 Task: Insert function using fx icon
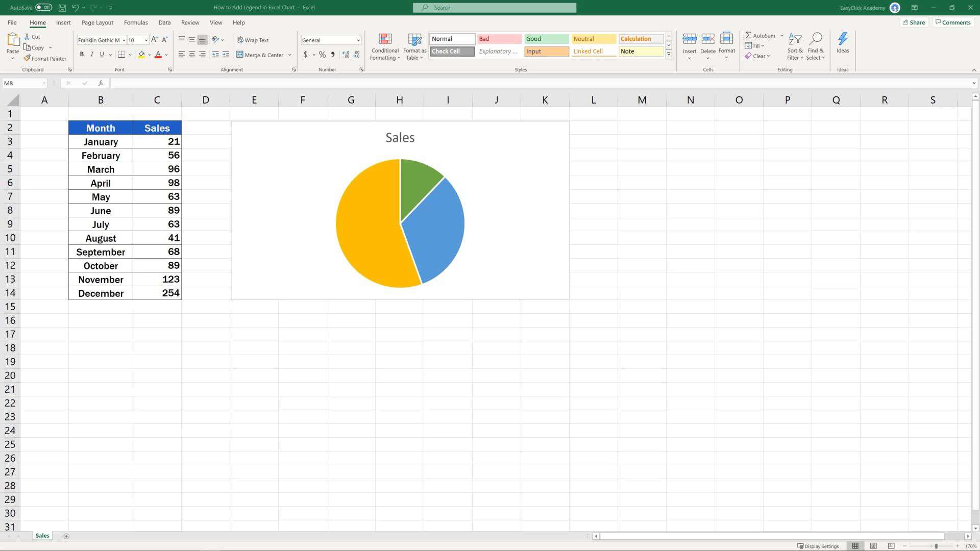click(101, 83)
